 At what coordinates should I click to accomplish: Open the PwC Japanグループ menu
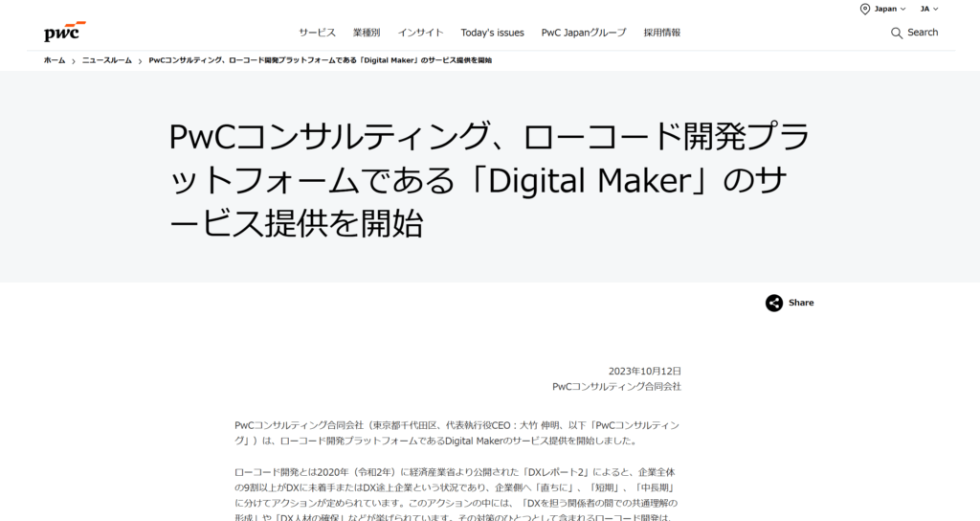584,33
